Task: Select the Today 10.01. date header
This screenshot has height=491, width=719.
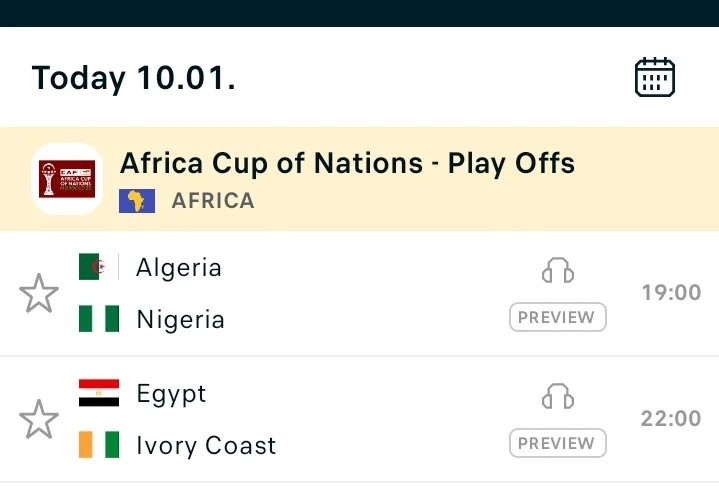Action: click(134, 78)
